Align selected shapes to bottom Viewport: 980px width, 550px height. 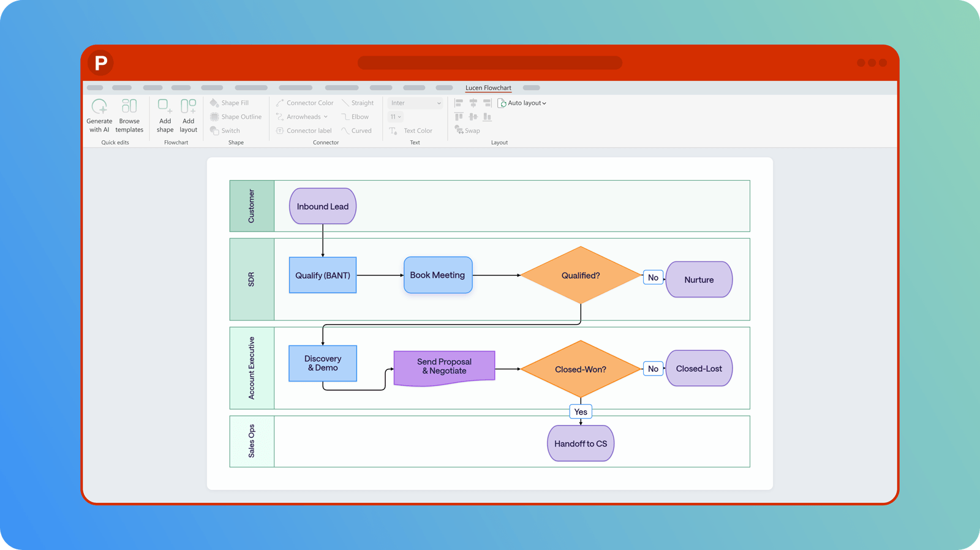click(x=487, y=116)
